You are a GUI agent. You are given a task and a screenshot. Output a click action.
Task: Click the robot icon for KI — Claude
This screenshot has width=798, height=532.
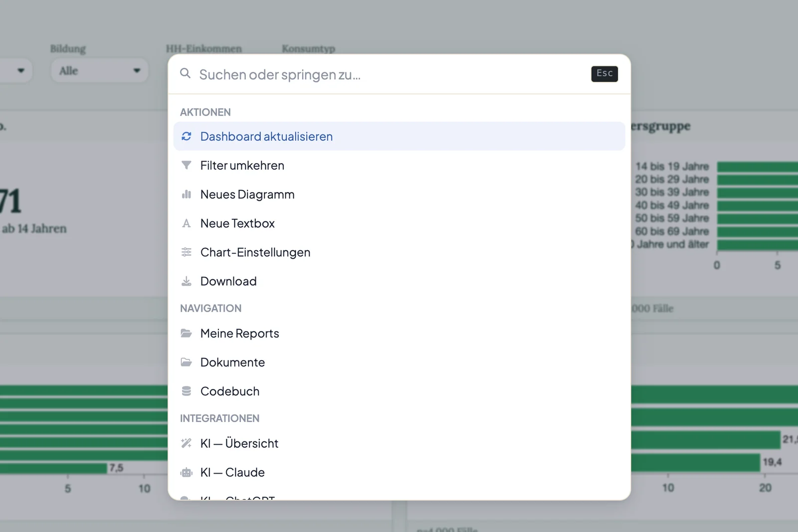[x=187, y=472]
